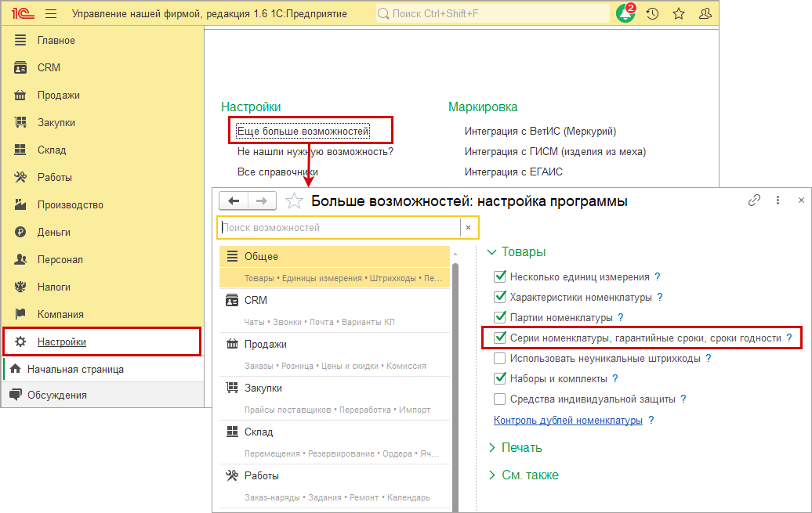Open the user profile icon
812x513 pixels.
[x=705, y=14]
